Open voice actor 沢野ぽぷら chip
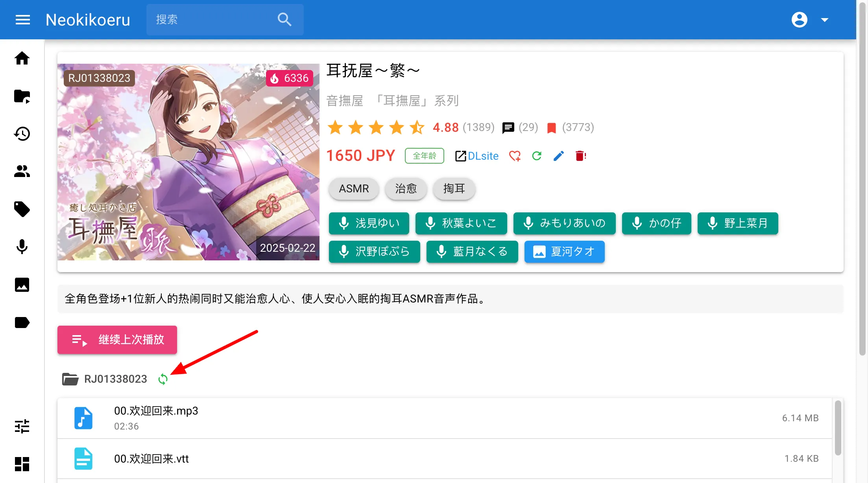 [x=375, y=252]
